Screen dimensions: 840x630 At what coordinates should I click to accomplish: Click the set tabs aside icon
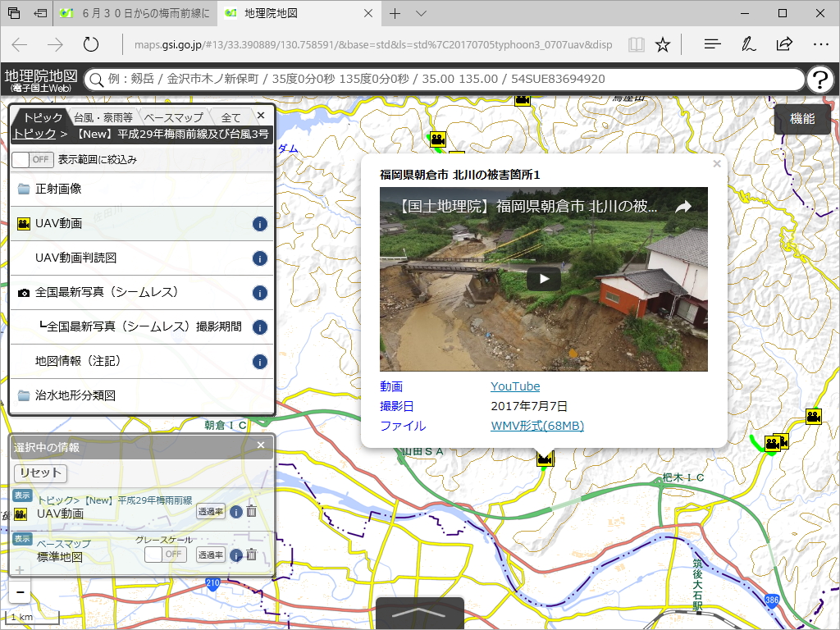tap(40, 13)
